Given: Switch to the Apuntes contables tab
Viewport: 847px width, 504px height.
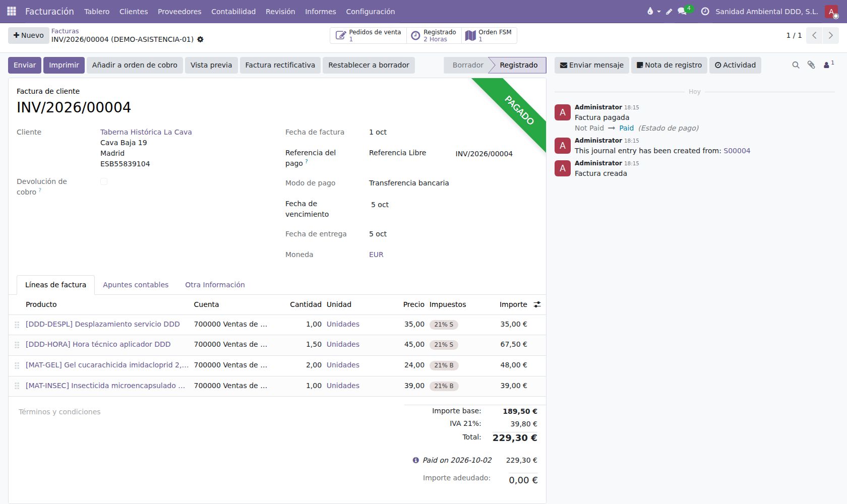Looking at the screenshot, I should pyautogui.click(x=136, y=285).
